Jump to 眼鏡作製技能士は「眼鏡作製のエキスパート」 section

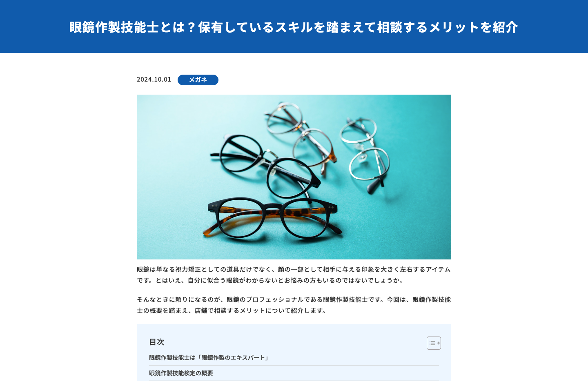(x=209, y=358)
